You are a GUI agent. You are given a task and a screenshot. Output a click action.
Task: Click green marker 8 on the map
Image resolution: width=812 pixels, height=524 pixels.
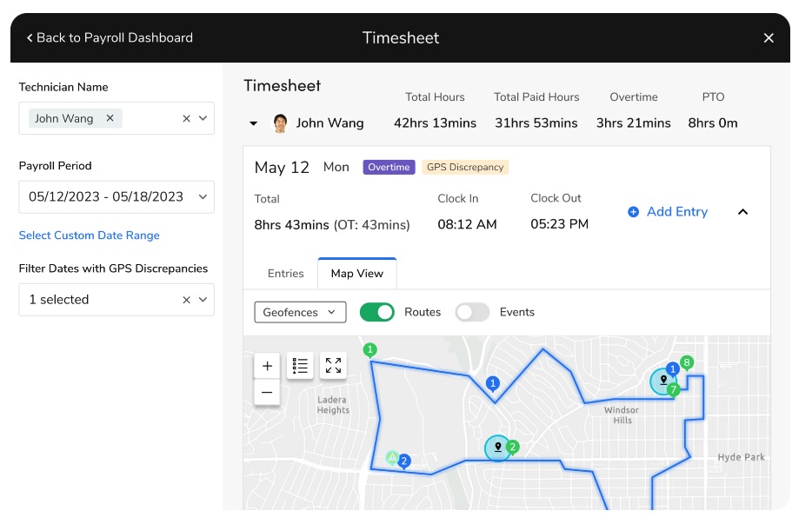687,362
